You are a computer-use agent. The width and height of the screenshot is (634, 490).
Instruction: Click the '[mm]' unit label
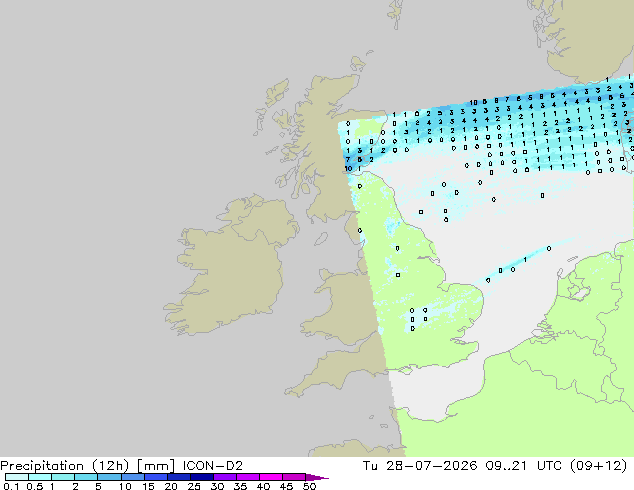point(156,466)
